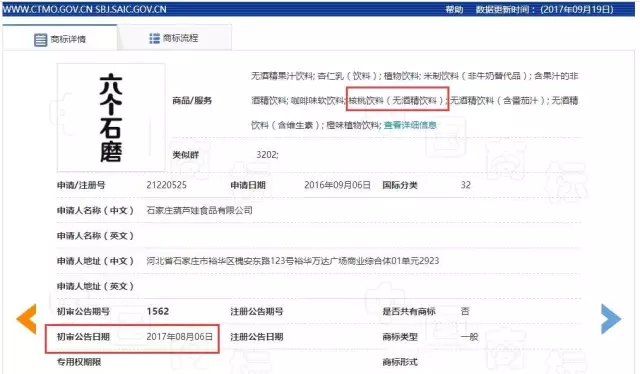This screenshot has width=640, height=374.
Task: Click the 初审公告日期 label
Action: coord(83,337)
